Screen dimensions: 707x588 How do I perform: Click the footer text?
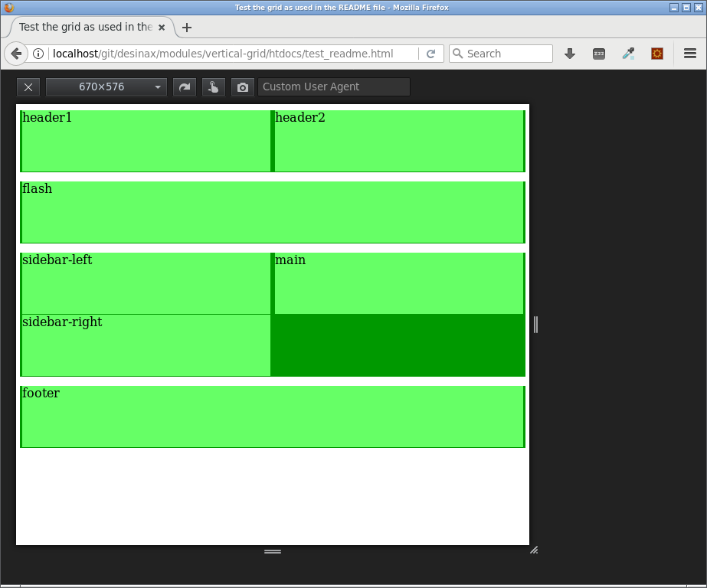(x=41, y=394)
